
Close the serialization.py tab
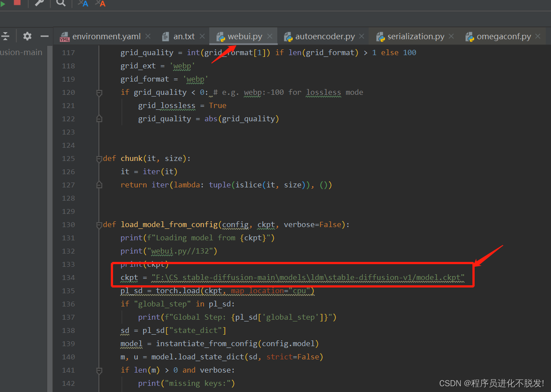pyautogui.click(x=451, y=36)
